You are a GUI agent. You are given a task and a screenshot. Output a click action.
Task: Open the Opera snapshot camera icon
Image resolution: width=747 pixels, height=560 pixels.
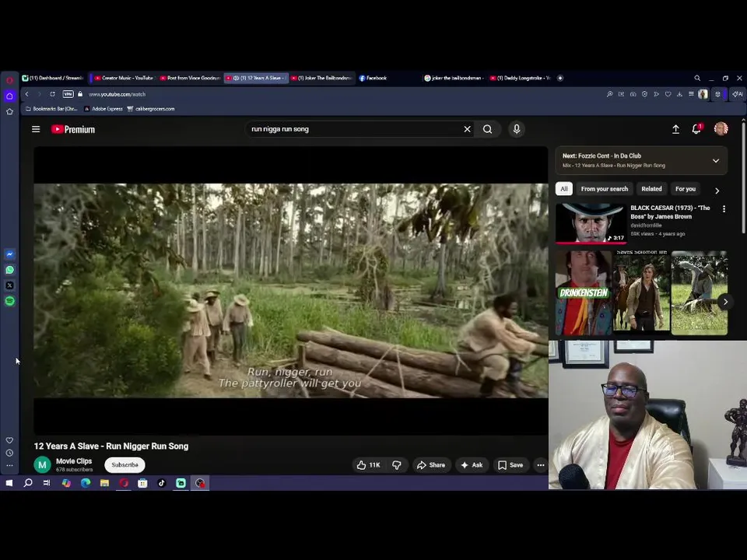633,94
